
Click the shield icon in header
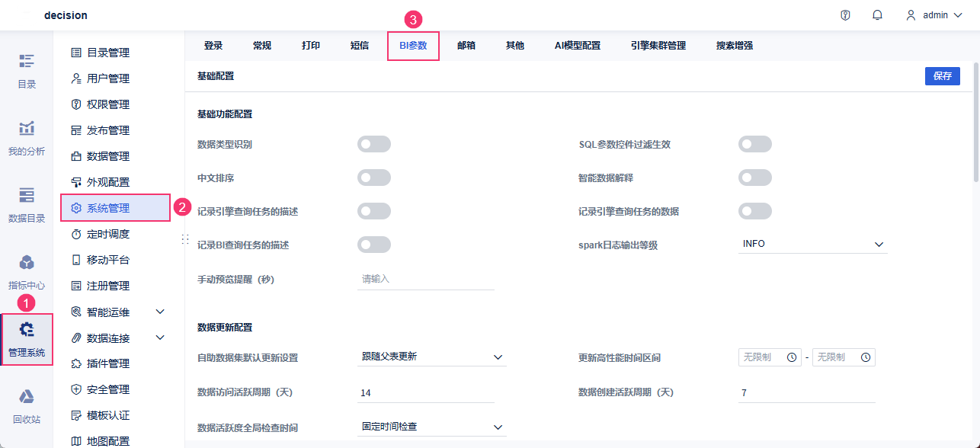pos(845,15)
